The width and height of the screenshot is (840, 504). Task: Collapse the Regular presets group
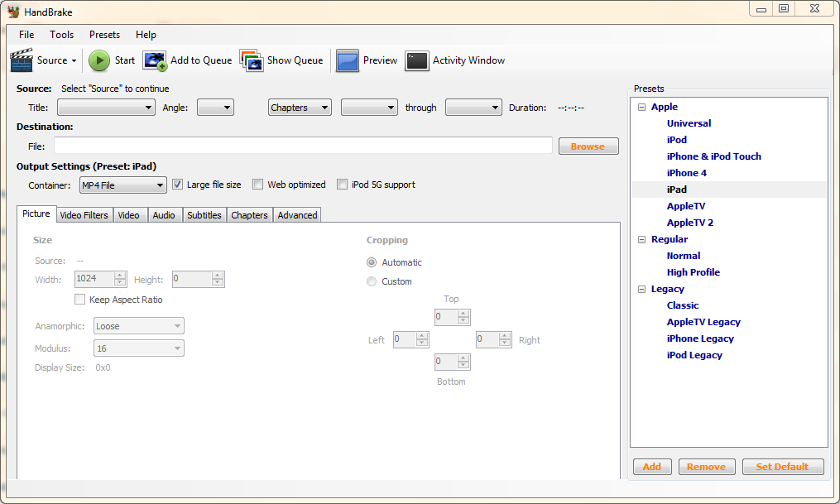click(641, 239)
